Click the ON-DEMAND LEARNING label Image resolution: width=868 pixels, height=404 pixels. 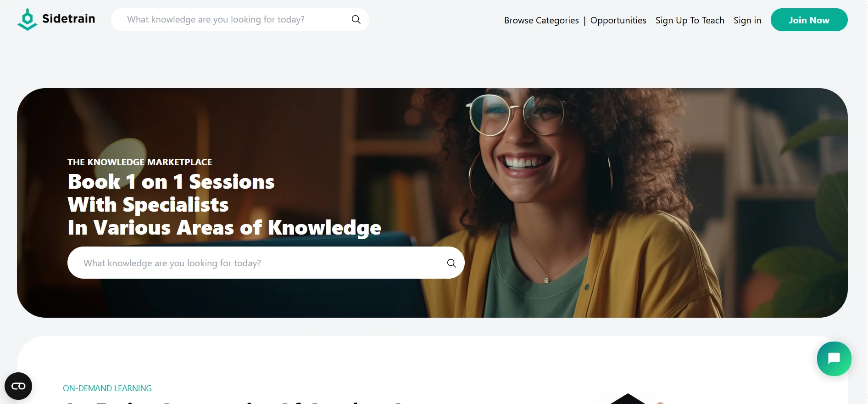coord(107,388)
